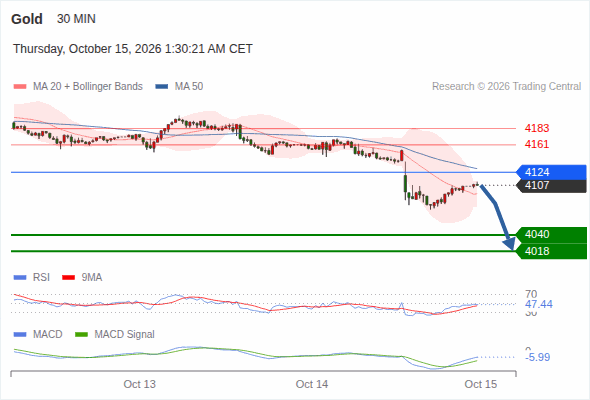
Task: Click the green 4040 target price tag
Action: coord(552,234)
